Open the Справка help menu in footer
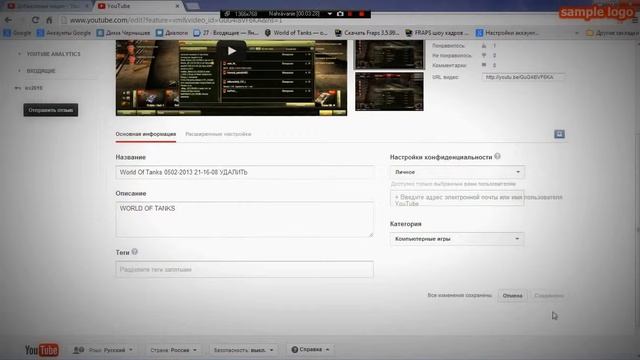Screen dimensions: 640x360 311,350
